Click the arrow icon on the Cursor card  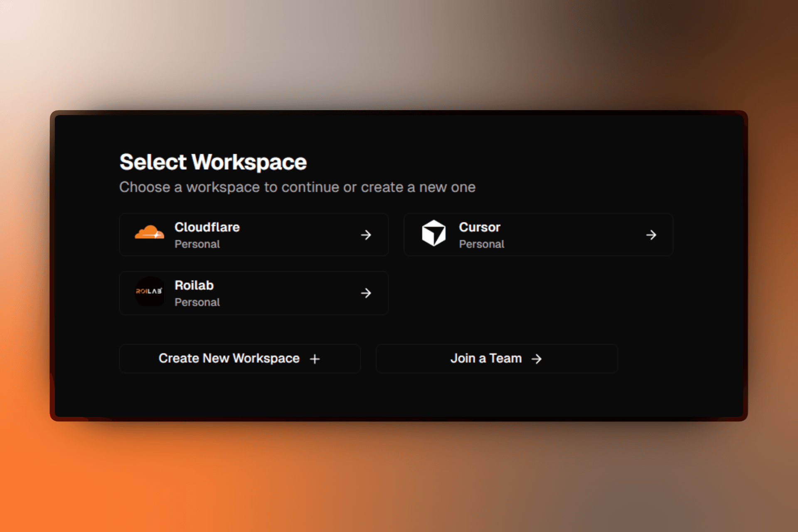(x=651, y=235)
